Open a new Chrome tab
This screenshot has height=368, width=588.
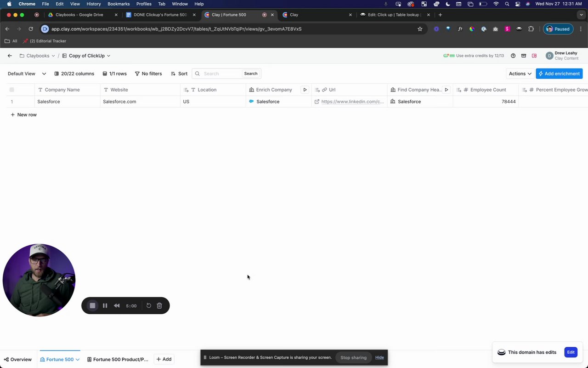[x=440, y=15]
